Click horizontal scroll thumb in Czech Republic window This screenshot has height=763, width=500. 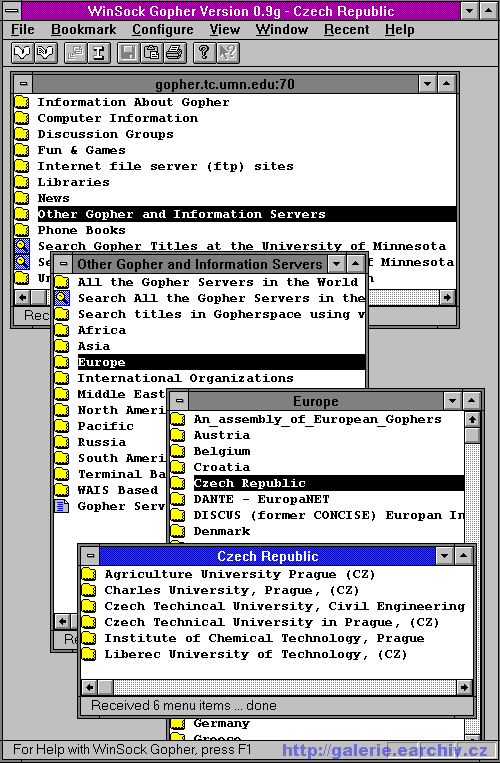pyautogui.click(x=106, y=687)
